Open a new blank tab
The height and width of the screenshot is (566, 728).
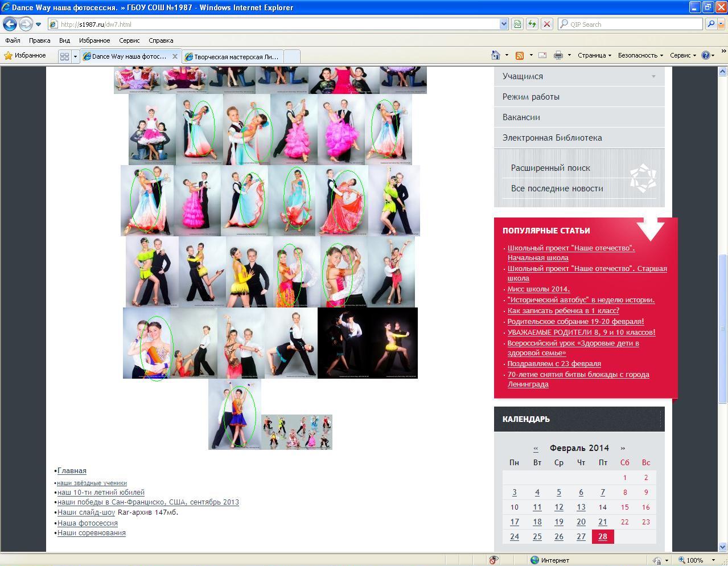click(291, 56)
